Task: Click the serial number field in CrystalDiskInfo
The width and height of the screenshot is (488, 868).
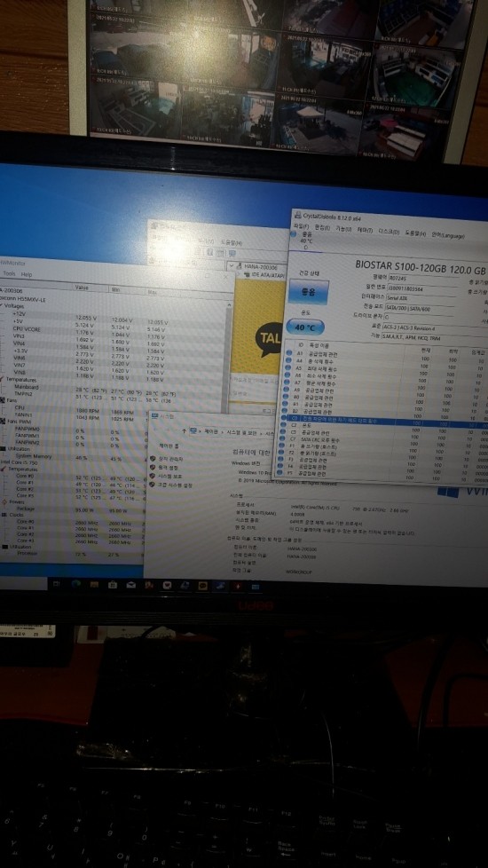Action: point(421,288)
